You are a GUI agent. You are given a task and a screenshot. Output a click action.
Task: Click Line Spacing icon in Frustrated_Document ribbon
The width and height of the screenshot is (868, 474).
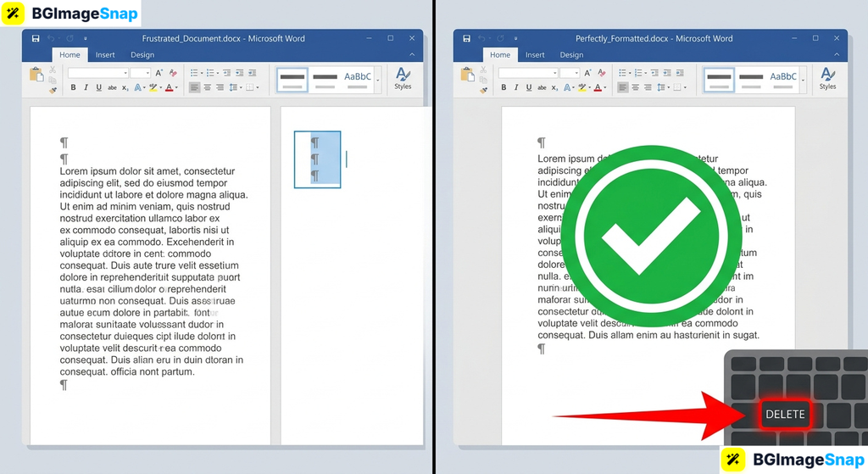234,87
